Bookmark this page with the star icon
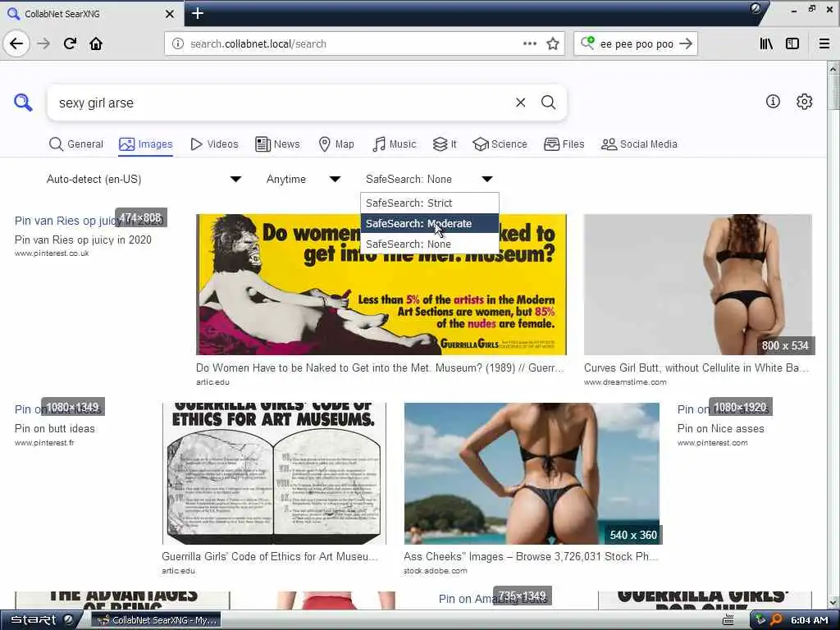This screenshot has height=630, width=840. click(x=553, y=44)
